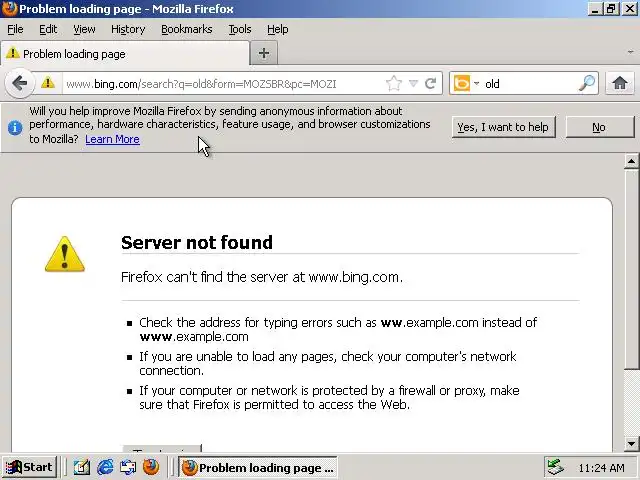Image resolution: width=640 pixels, height=480 pixels.
Task: Decline telemetry with the No button
Action: pos(599,127)
